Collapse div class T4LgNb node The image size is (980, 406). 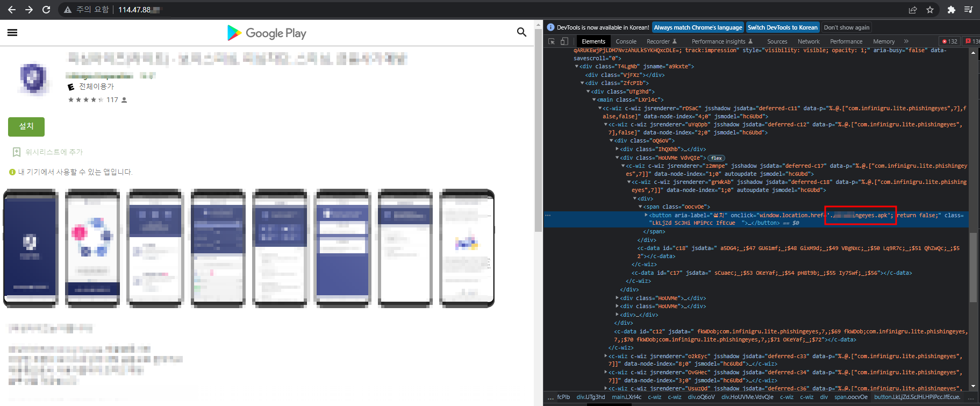pos(577,67)
